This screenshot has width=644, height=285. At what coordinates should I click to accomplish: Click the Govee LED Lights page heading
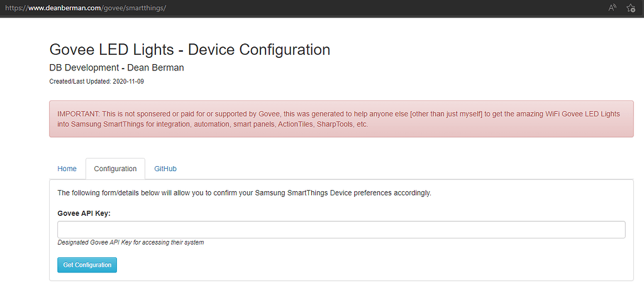[x=189, y=50]
